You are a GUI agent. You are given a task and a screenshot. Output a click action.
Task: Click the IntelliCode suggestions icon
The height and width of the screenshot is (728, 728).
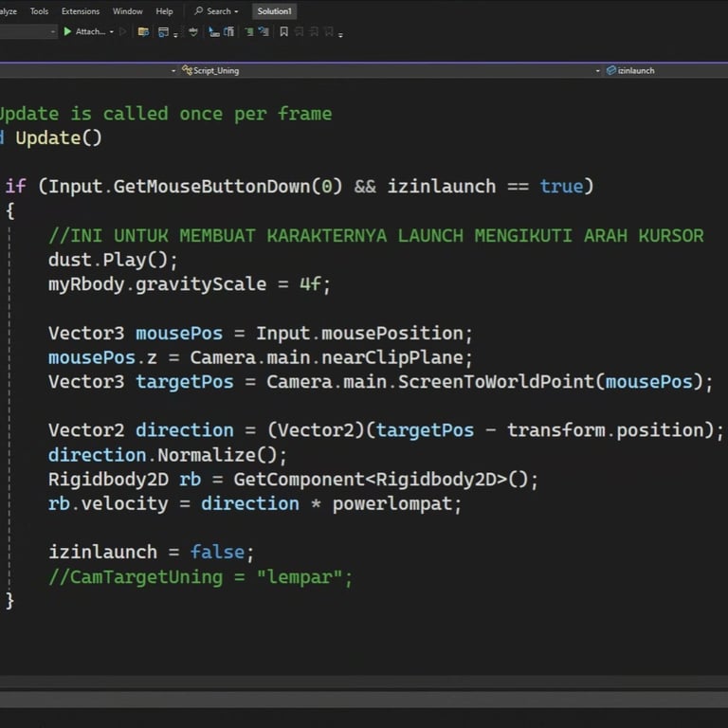(193, 31)
